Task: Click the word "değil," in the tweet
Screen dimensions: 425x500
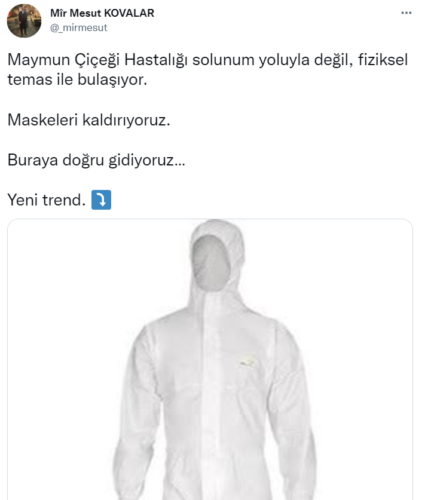Action: coord(334,61)
